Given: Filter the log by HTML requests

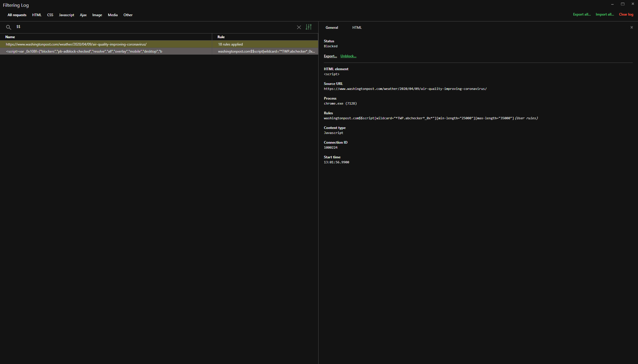Looking at the screenshot, I should (37, 15).
